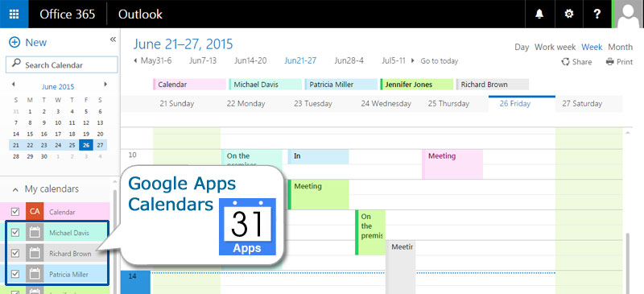Open the settings gear menu
Image resolution: width=644 pixels, height=294 pixels.
tap(568, 14)
